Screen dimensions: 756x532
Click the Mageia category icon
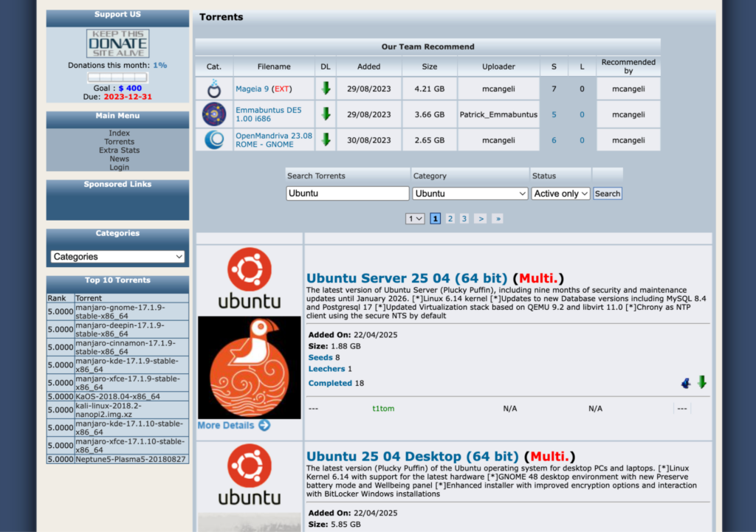pos(214,89)
